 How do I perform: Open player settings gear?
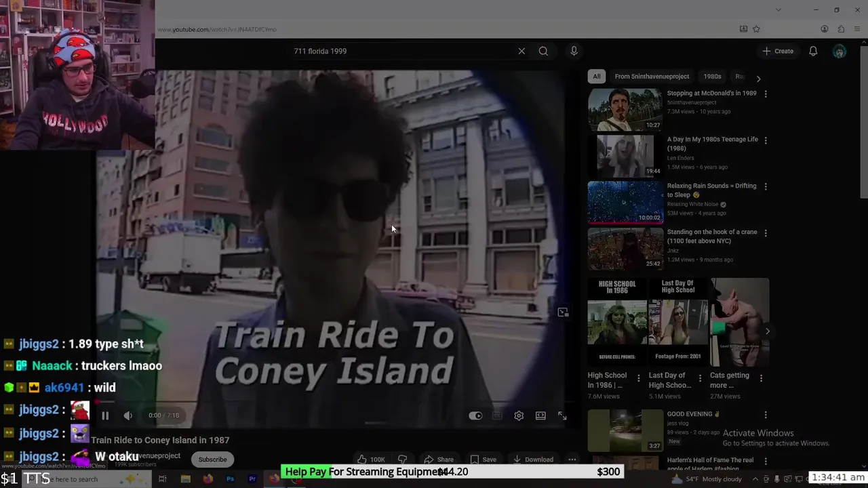click(x=519, y=415)
